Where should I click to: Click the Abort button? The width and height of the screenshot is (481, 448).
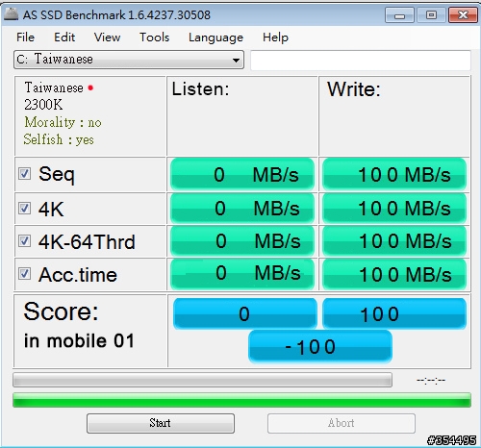pyautogui.click(x=342, y=423)
